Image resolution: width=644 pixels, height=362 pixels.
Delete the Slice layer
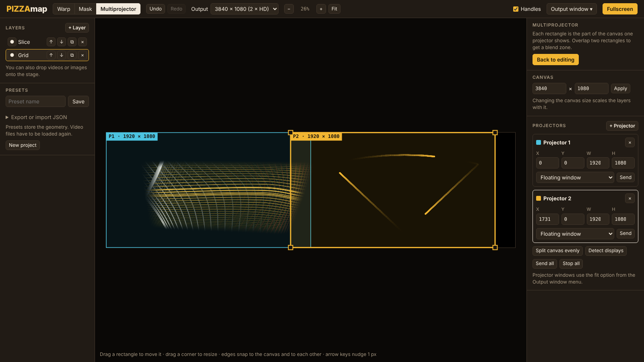(83, 42)
